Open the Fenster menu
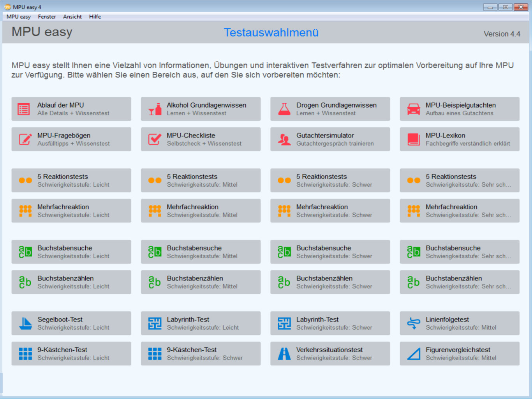This screenshot has width=532, height=399. 47,17
